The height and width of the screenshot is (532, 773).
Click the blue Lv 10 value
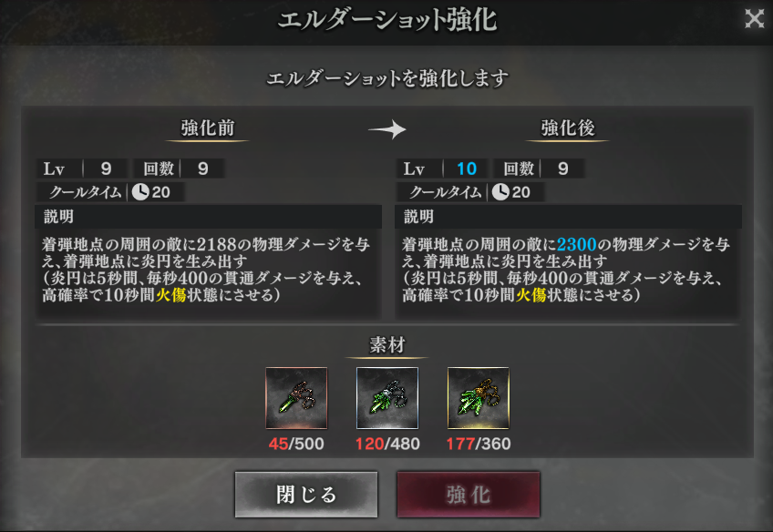(x=467, y=169)
